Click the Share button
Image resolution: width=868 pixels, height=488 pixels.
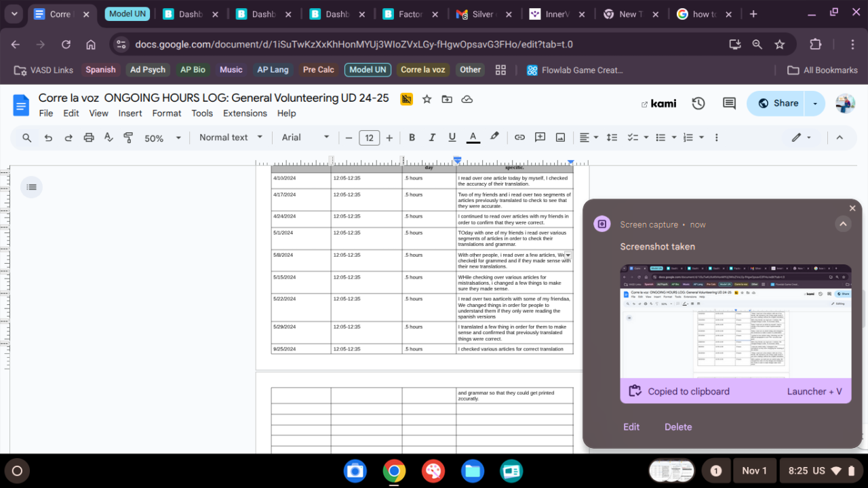[778, 104]
